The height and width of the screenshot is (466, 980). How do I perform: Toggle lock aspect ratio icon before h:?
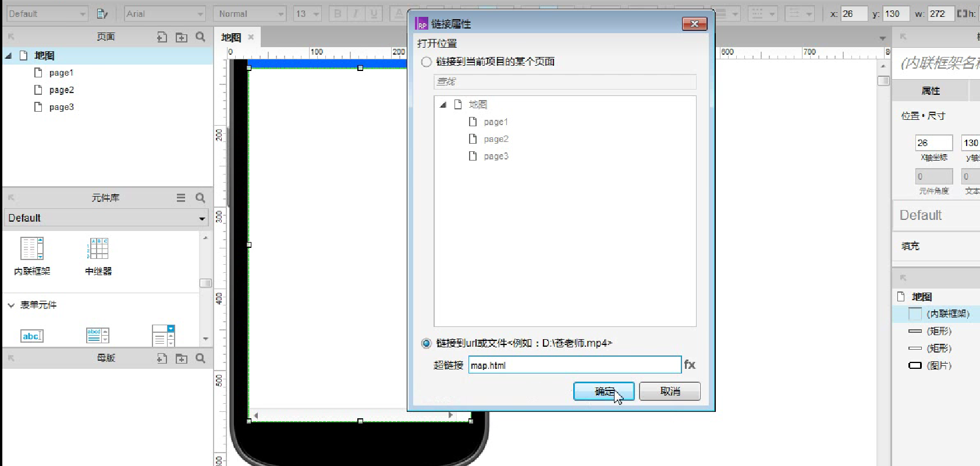point(961,13)
